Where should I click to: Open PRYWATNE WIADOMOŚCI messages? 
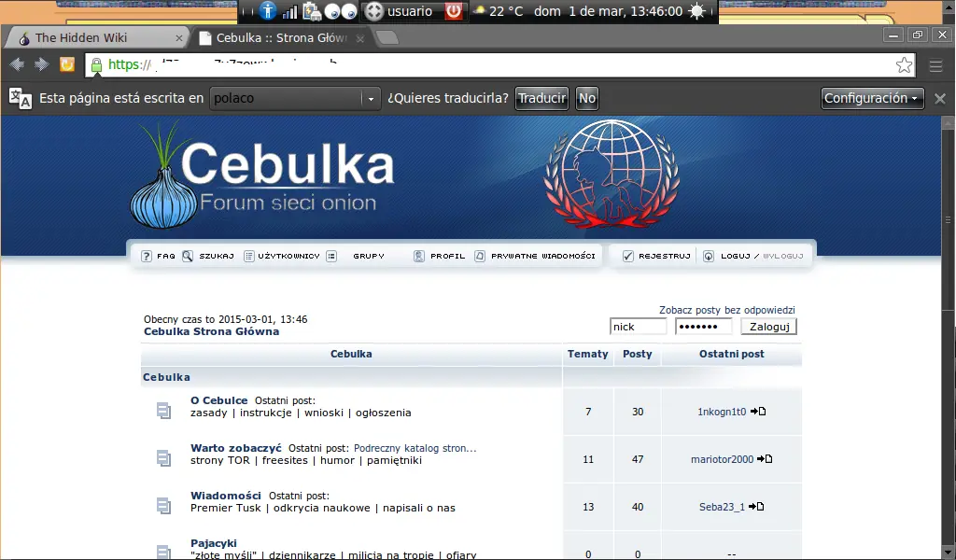click(x=543, y=256)
